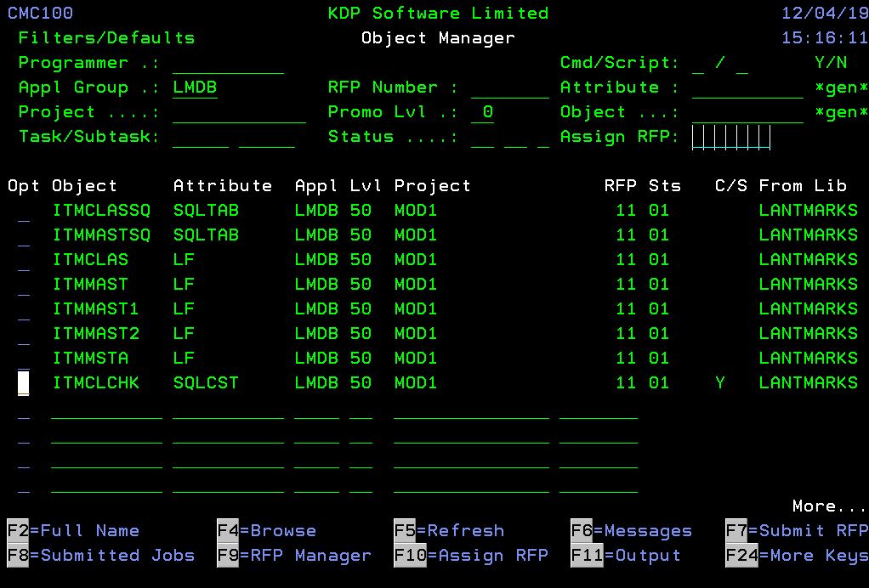Open F9=RFP Manager

[293, 556]
